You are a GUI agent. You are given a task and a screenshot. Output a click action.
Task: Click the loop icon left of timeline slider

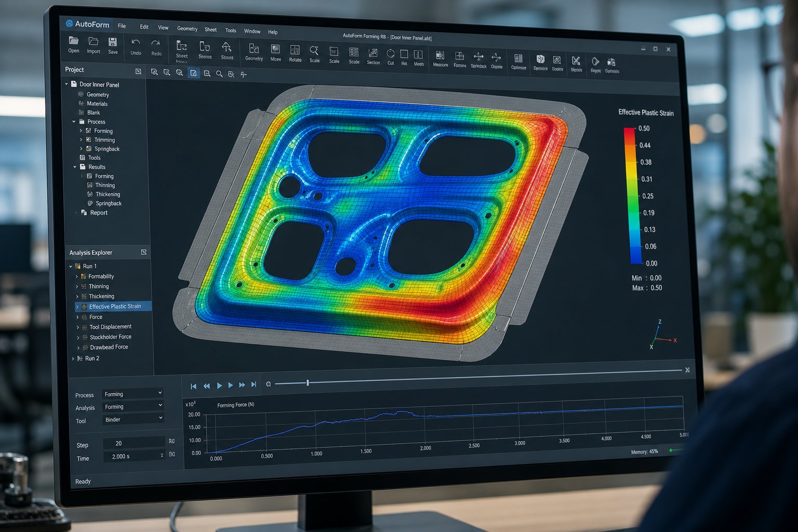point(269,384)
